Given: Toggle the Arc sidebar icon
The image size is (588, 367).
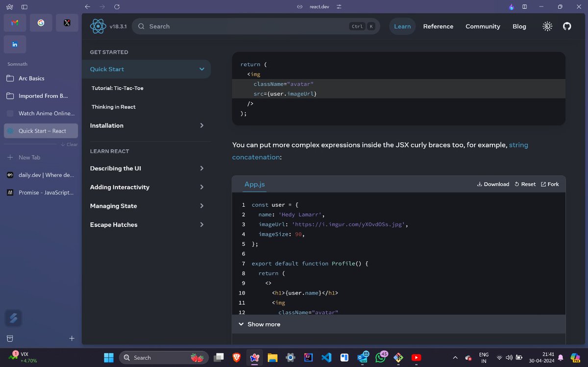Looking at the screenshot, I should 24,7.
